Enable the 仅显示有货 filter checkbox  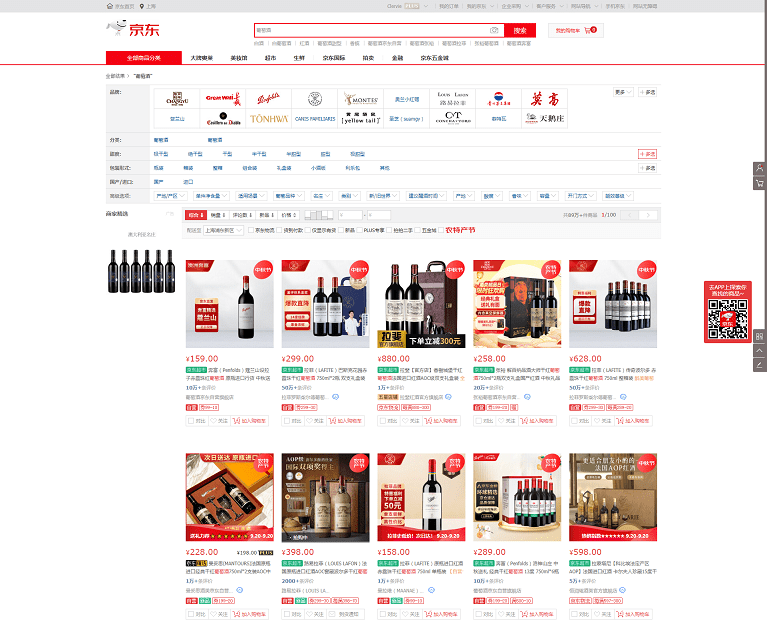click(x=308, y=230)
